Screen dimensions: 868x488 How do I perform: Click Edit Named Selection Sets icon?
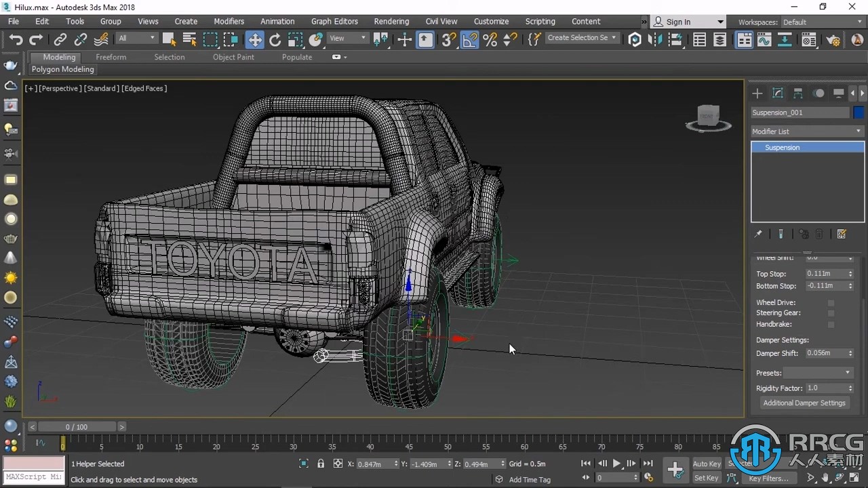pyautogui.click(x=534, y=39)
